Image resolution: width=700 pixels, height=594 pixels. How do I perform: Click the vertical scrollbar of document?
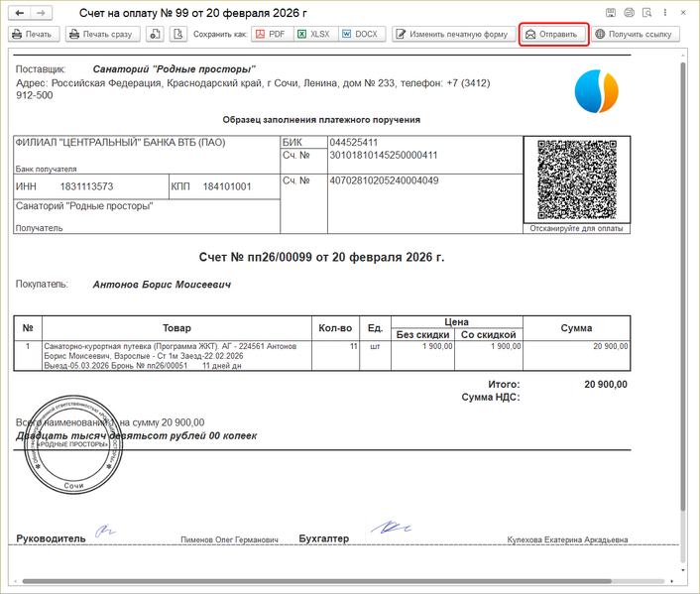683,297
